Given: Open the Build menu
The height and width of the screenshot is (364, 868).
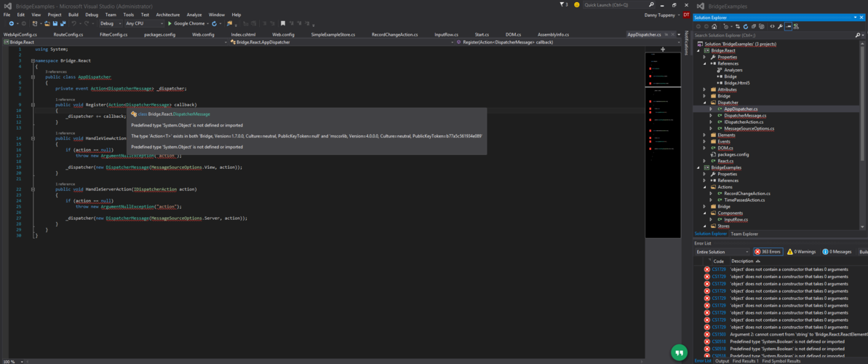Looking at the screenshot, I should pyautogui.click(x=73, y=15).
